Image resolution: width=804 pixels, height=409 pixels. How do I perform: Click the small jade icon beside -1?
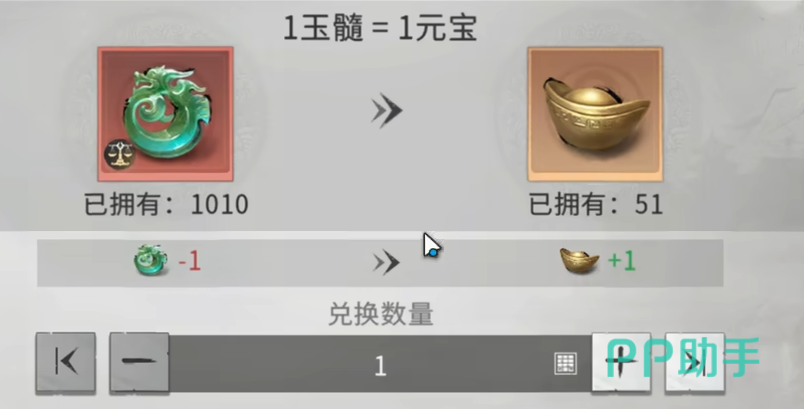point(151,260)
